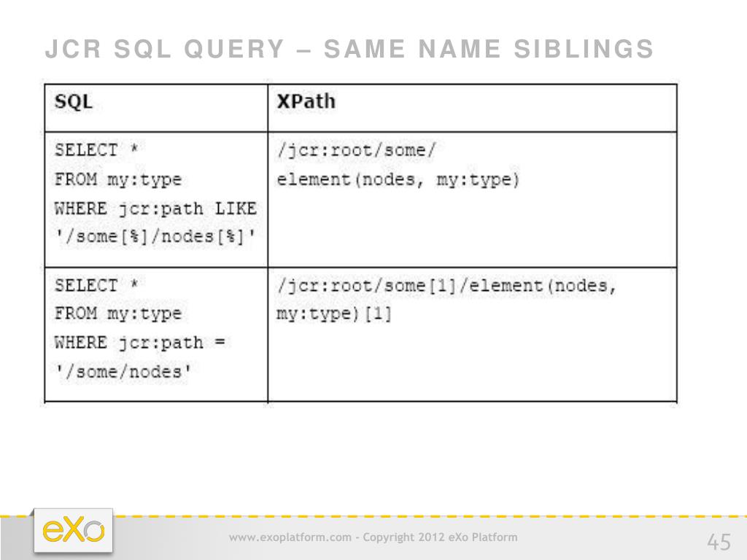This screenshot has height=560, width=747.
Task: Click the XPath cell starting '/jcr:root/some/'
Action: coord(472,200)
